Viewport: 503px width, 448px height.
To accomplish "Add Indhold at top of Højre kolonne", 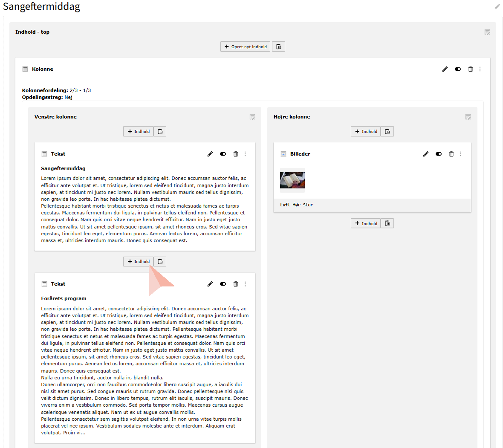I will coord(366,131).
